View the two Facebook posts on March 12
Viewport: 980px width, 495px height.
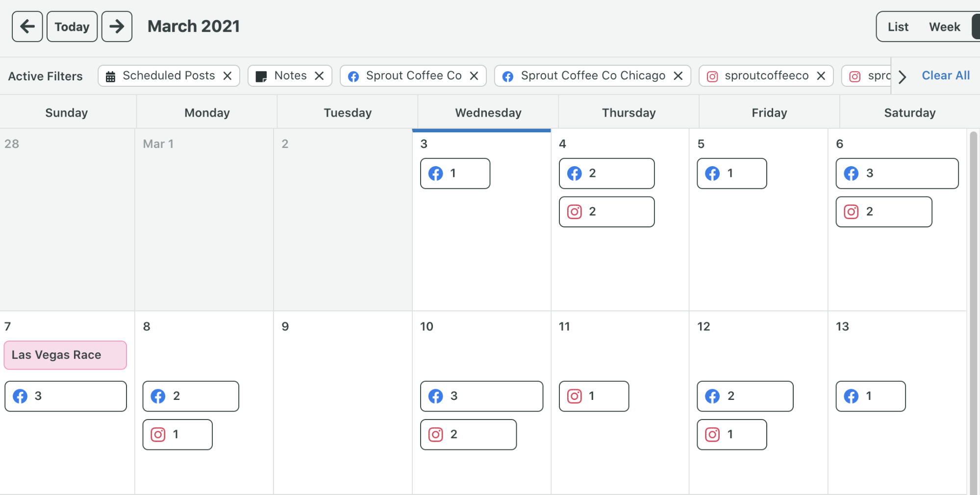coord(744,396)
